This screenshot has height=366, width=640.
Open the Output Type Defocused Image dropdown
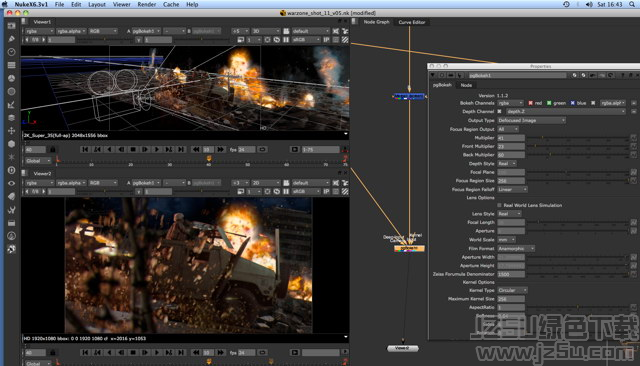pos(531,120)
